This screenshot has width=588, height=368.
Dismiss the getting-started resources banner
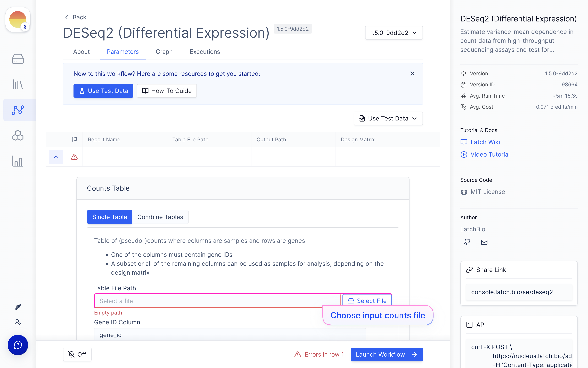pos(412,73)
